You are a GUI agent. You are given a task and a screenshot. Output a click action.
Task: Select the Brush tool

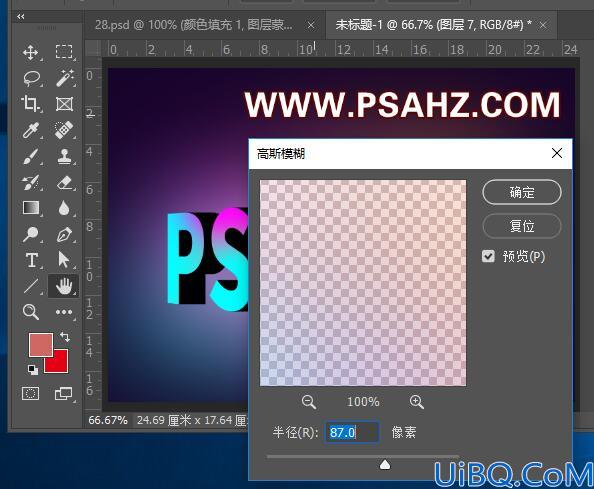tap(31, 156)
